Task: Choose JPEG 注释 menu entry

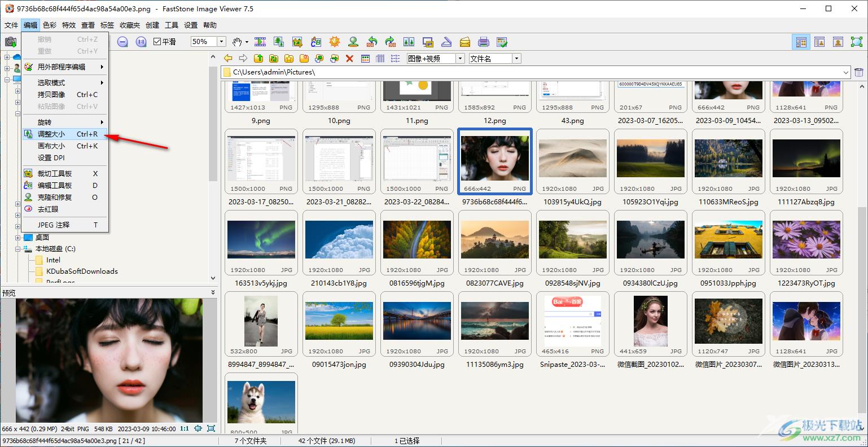Action: [x=65, y=225]
